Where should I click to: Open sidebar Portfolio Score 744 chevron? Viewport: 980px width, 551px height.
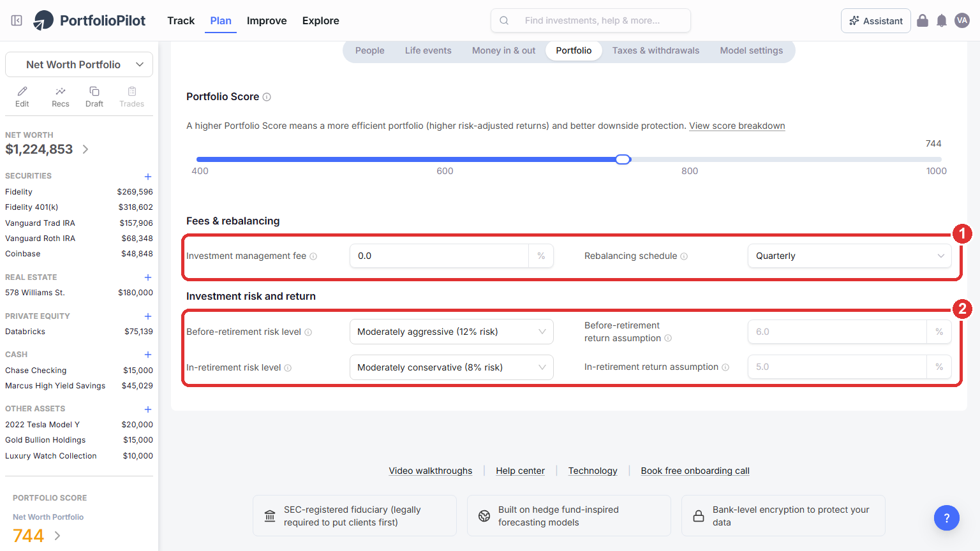coord(57,536)
